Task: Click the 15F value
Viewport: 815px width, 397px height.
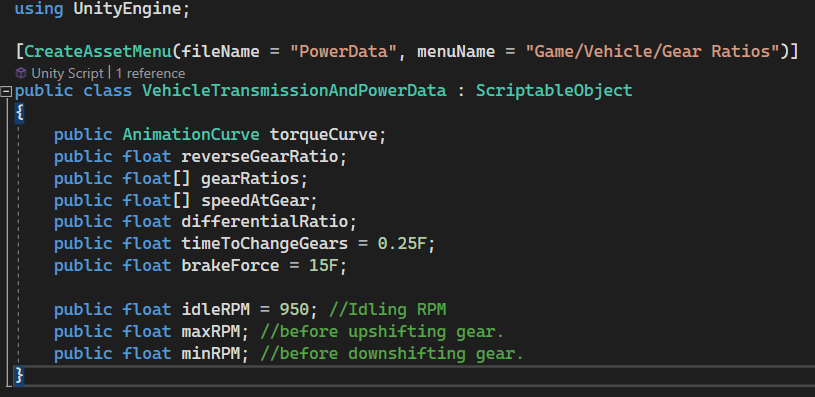Action: [x=323, y=266]
